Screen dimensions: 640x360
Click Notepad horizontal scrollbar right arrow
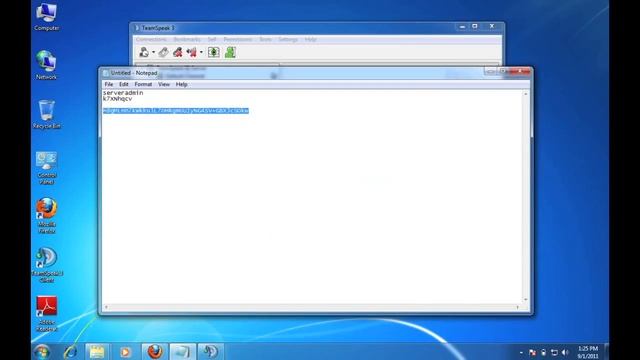pos(518,307)
